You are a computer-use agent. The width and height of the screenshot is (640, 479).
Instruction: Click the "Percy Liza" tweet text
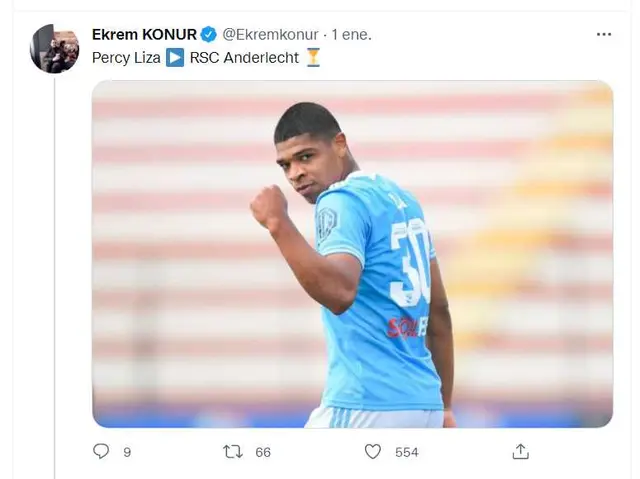coord(126,58)
